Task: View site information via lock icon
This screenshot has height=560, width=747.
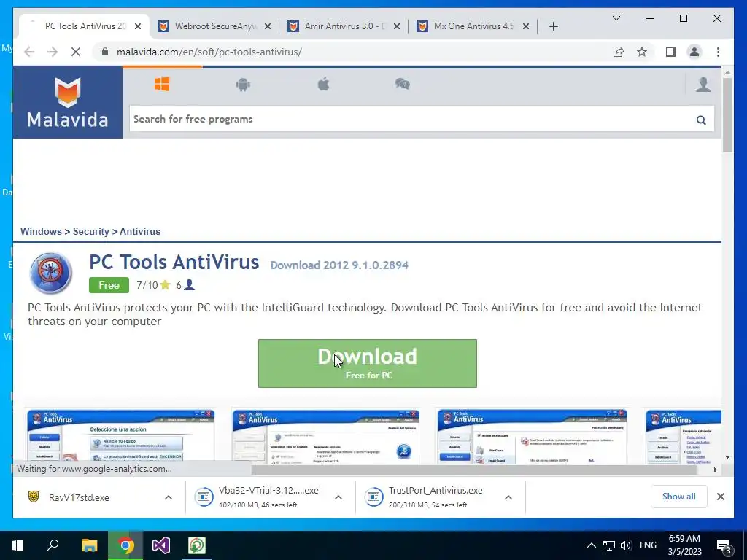Action: coord(105,52)
